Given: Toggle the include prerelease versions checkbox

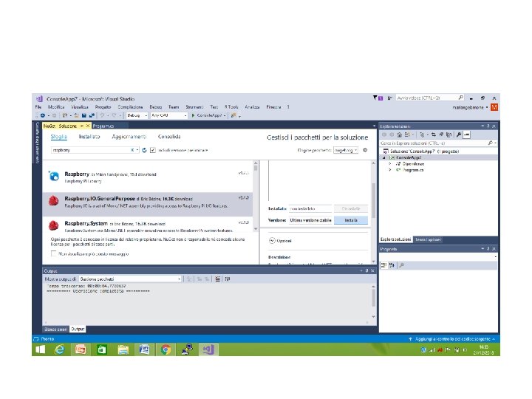Looking at the screenshot, I should [x=153, y=150].
